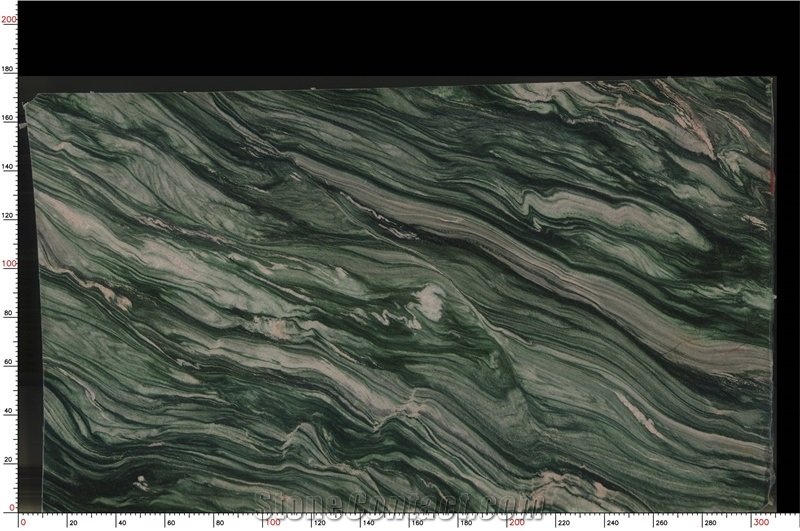Click the red 200 label on horizontal ruler
The image size is (800, 531).
(517, 522)
